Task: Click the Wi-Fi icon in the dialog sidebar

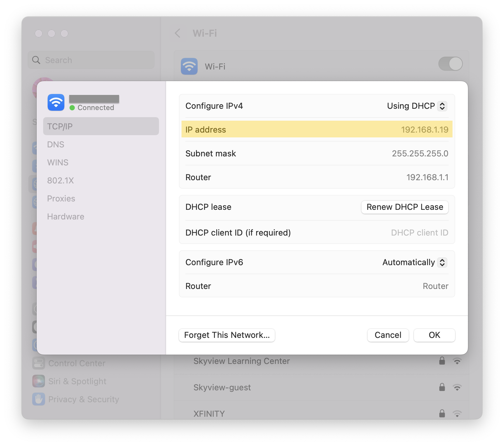Action: pos(56,102)
